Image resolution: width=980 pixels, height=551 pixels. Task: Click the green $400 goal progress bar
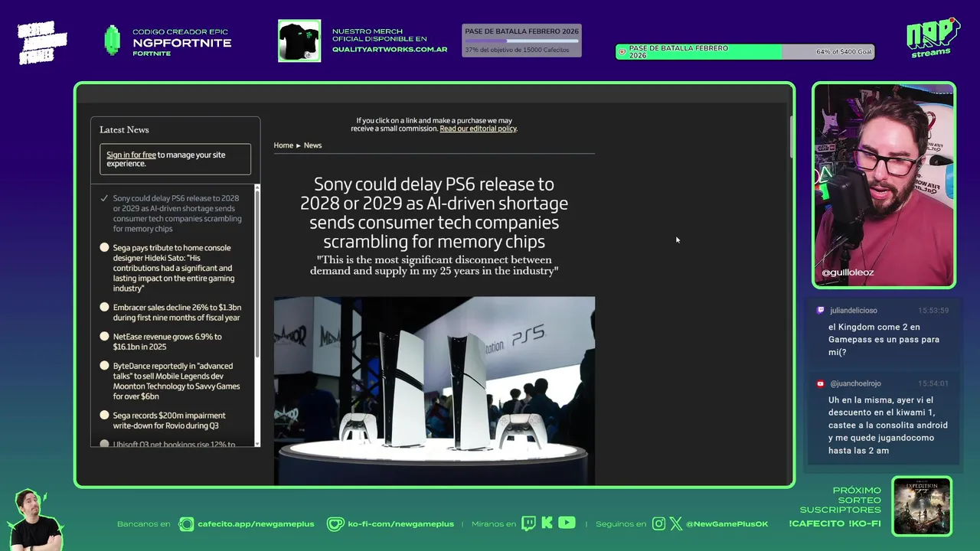tap(745, 51)
